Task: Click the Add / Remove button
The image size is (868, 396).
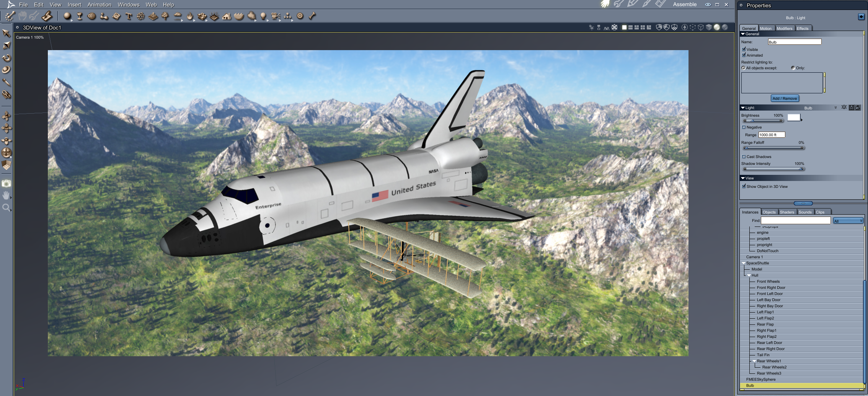Action: pyautogui.click(x=785, y=98)
